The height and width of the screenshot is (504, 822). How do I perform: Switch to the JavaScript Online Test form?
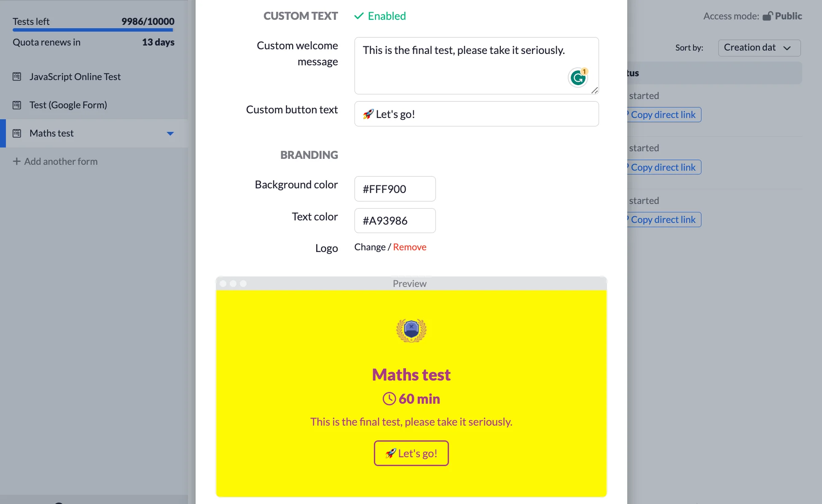(75, 77)
